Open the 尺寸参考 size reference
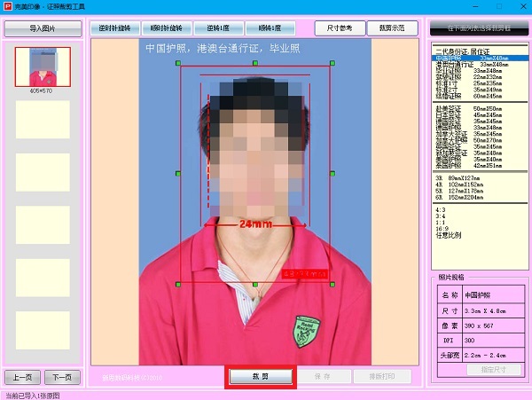 click(339, 28)
